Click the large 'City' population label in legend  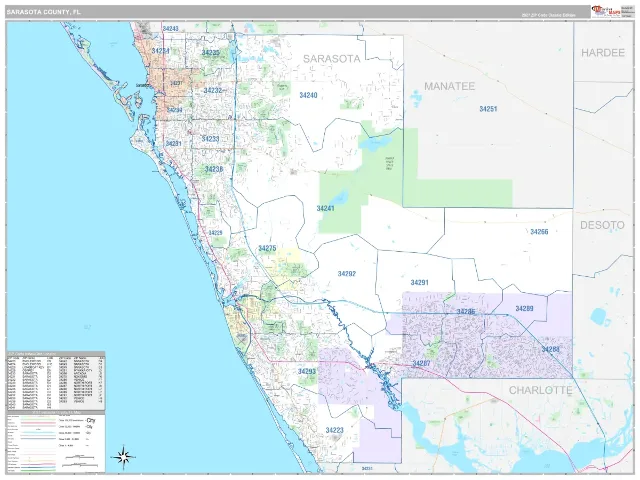(x=91, y=420)
